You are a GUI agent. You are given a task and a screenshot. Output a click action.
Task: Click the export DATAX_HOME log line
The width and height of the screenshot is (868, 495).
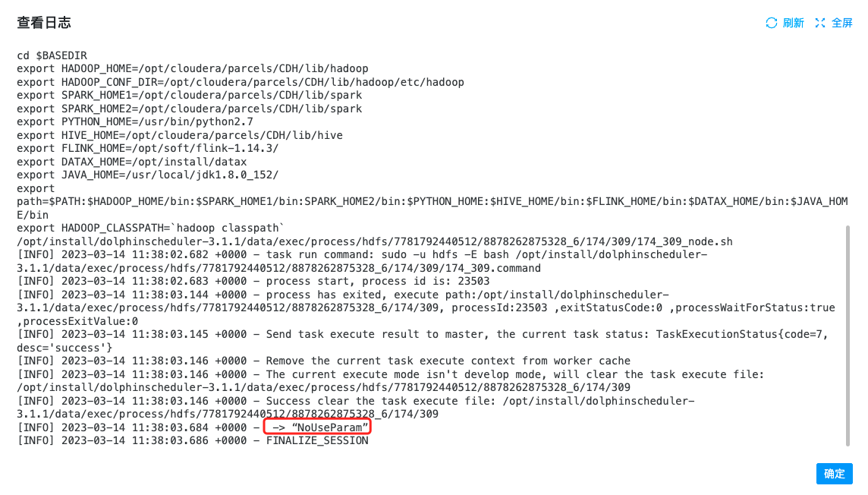(132, 162)
